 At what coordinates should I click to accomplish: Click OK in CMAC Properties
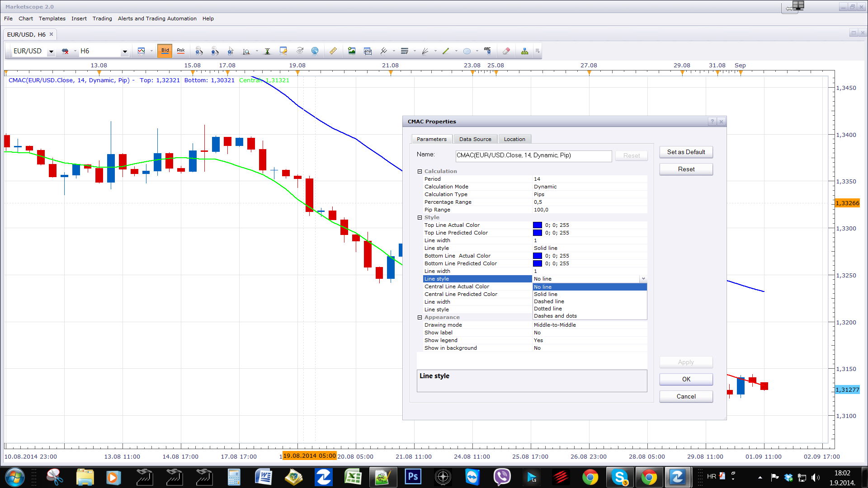tap(686, 380)
